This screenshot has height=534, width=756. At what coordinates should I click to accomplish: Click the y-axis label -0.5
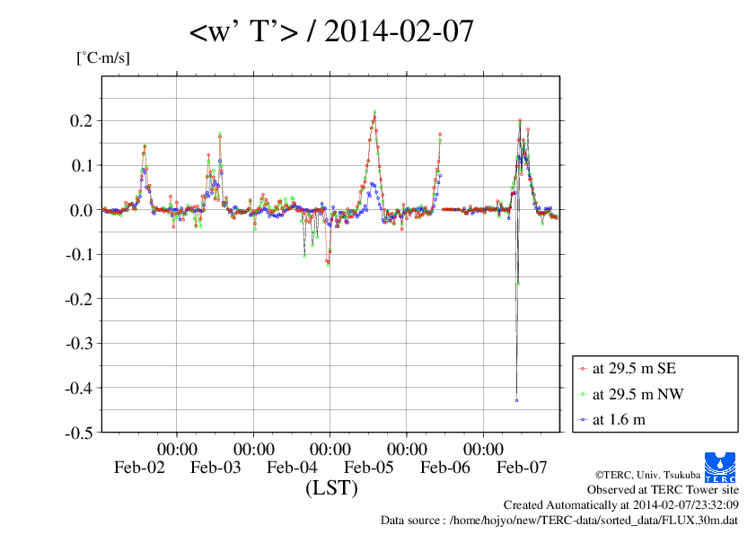tap(79, 433)
